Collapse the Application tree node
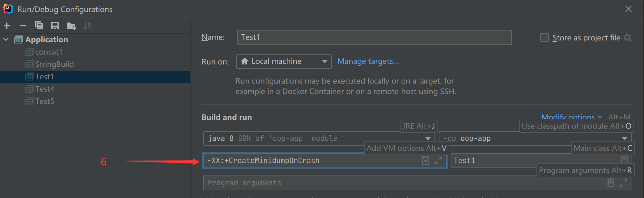Image resolution: width=644 pixels, height=198 pixels. (x=6, y=39)
